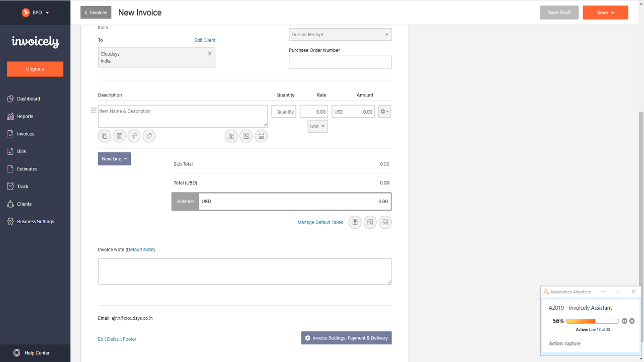Pause the Automation Anywhere bot run

coord(624,321)
